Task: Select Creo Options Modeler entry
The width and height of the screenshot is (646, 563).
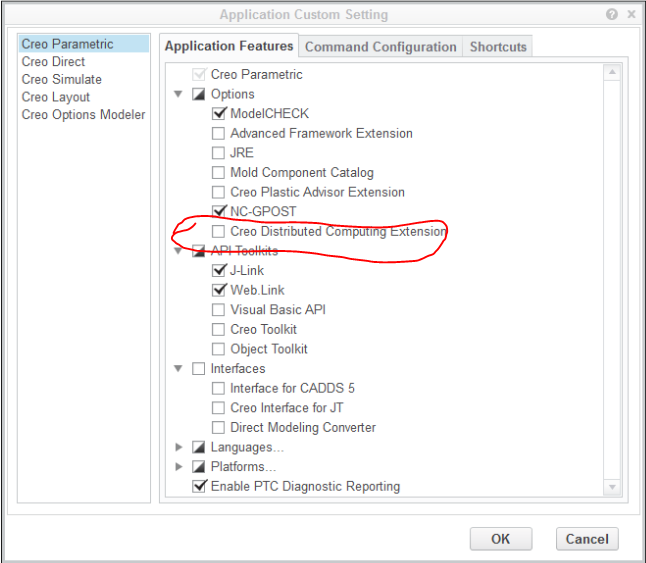Action: pos(84,114)
